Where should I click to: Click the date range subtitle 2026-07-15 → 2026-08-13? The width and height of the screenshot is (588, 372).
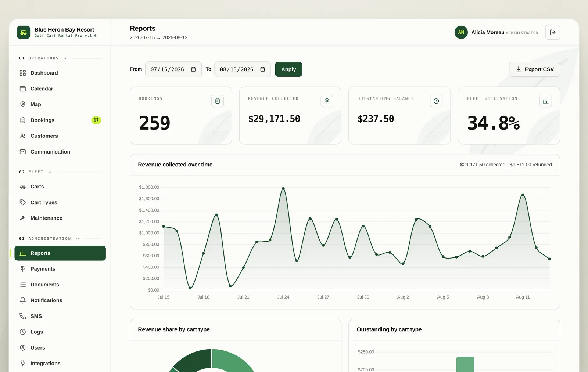[x=158, y=37]
